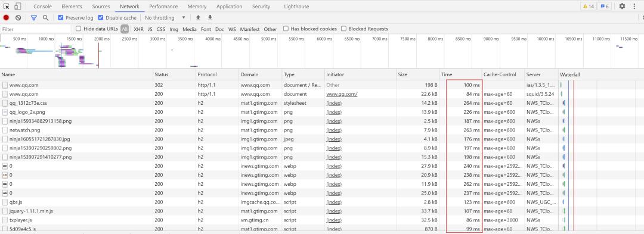
Task: Toggle Preserve log checkbox
Action: pyautogui.click(x=61, y=18)
